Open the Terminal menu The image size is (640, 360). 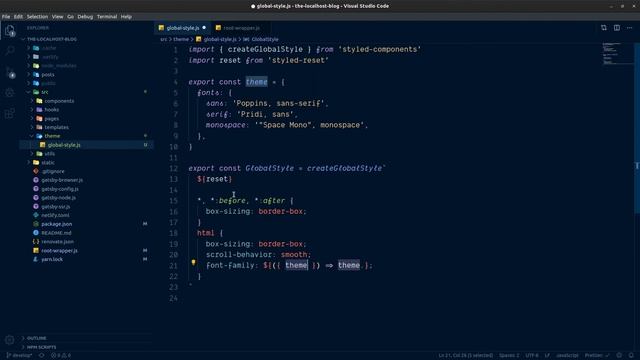click(107, 17)
